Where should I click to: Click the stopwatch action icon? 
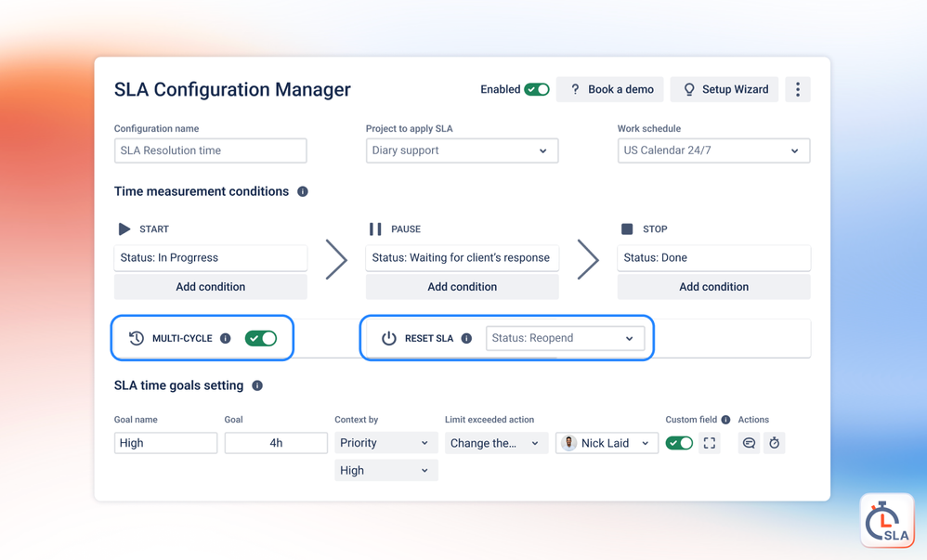(x=775, y=443)
